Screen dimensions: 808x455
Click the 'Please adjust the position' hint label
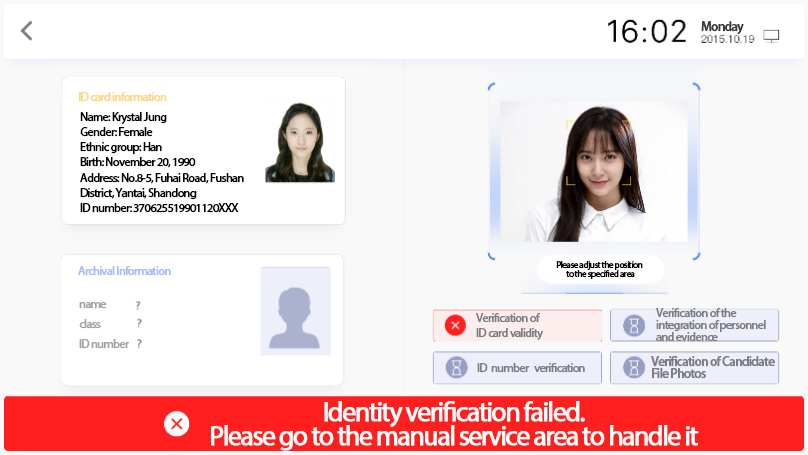pos(599,269)
